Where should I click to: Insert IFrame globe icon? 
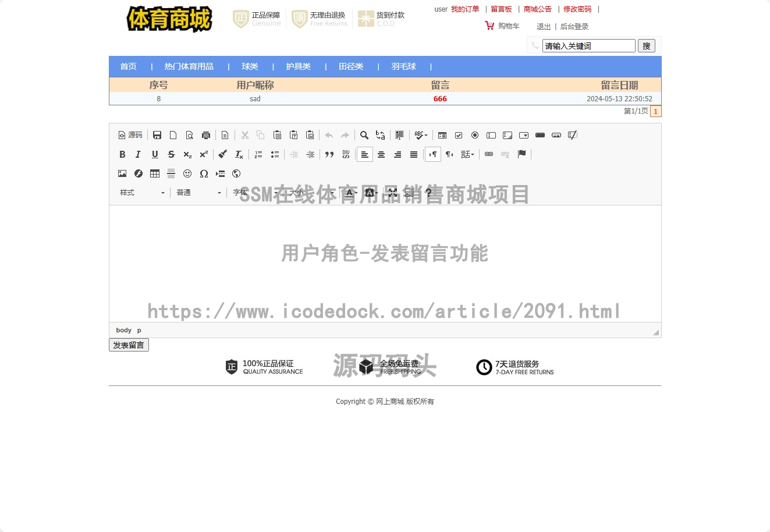(x=236, y=173)
